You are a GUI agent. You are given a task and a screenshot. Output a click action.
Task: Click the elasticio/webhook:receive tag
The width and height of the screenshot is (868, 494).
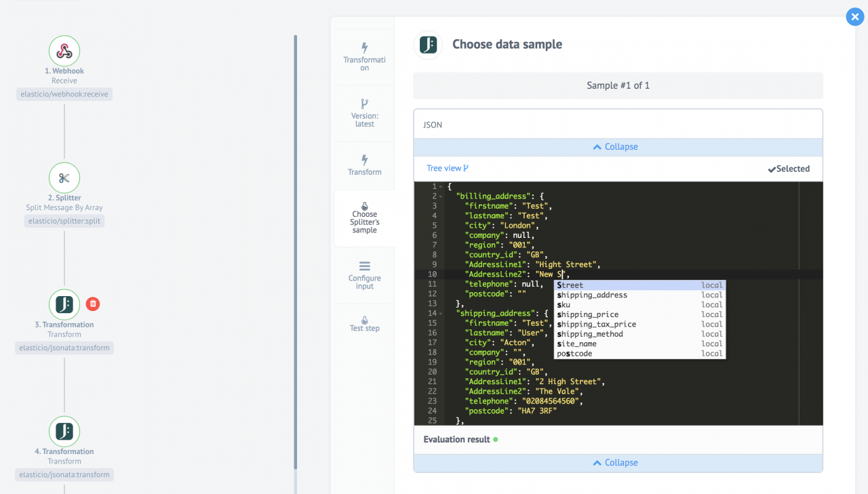(64, 94)
